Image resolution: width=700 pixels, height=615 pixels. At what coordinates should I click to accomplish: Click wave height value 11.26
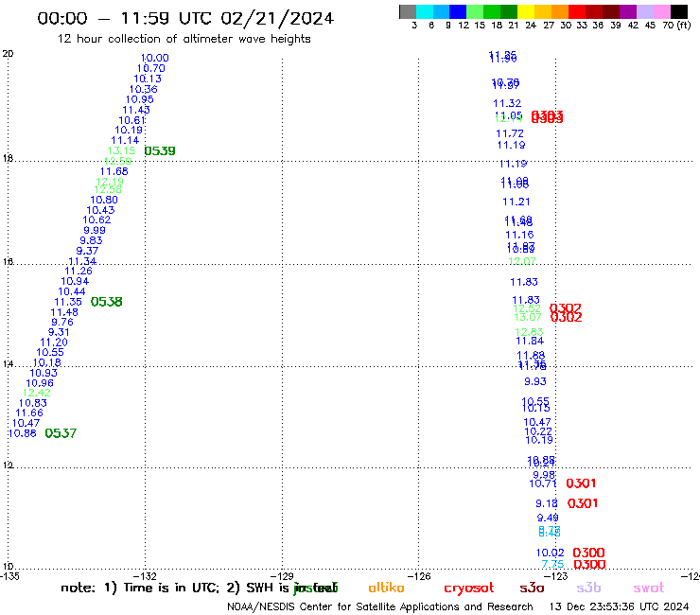79,272
